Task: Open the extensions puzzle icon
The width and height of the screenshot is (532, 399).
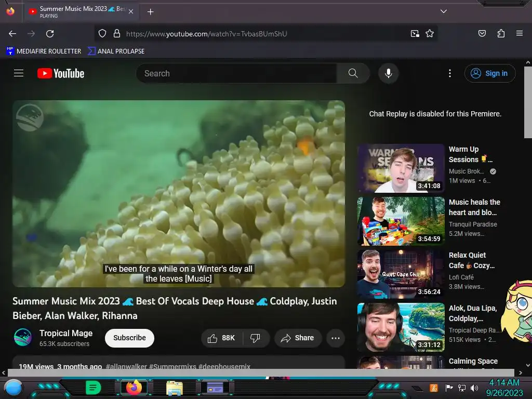Action: coord(501,34)
